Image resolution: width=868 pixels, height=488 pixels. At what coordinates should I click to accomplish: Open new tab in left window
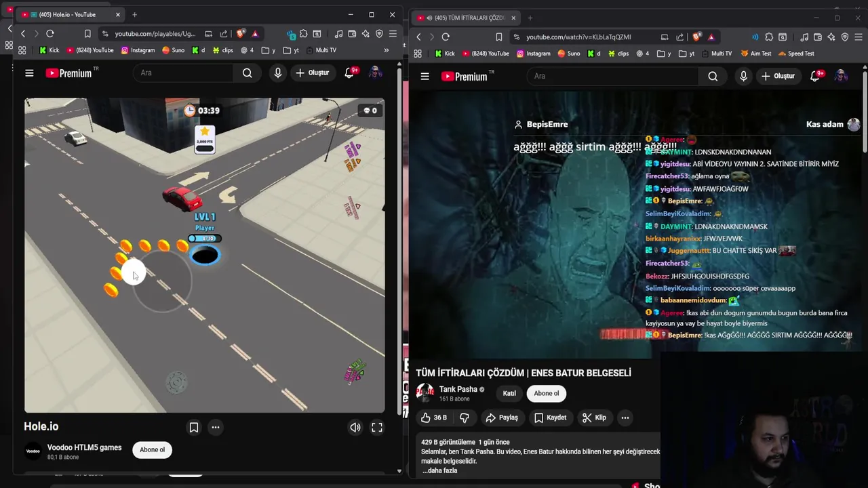coord(134,14)
